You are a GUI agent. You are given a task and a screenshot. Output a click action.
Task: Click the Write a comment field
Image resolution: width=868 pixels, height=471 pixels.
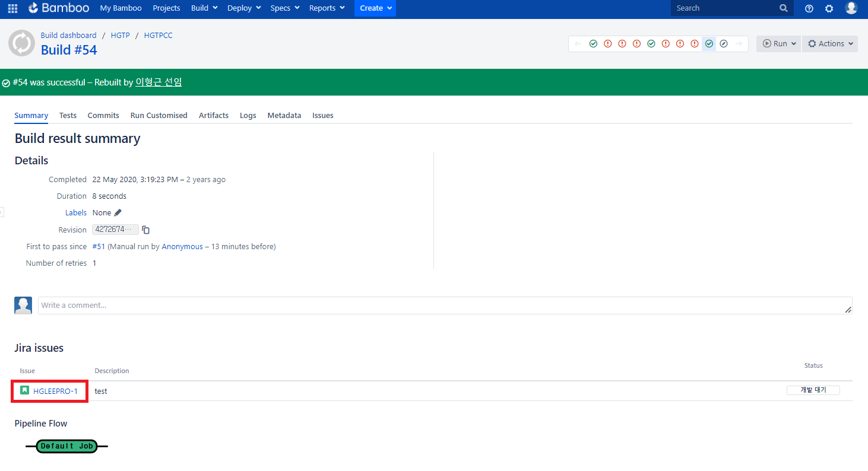(x=444, y=305)
